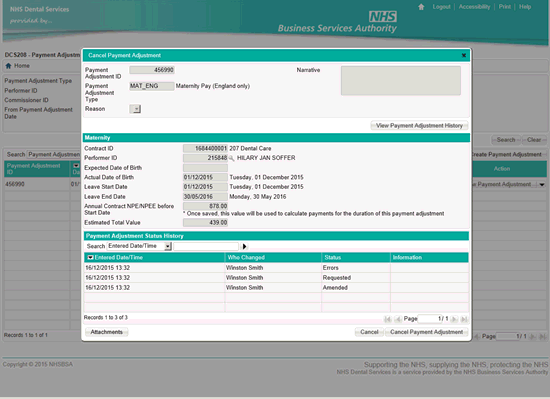Open Help link
The image size is (550, 399).
pyautogui.click(x=525, y=7)
